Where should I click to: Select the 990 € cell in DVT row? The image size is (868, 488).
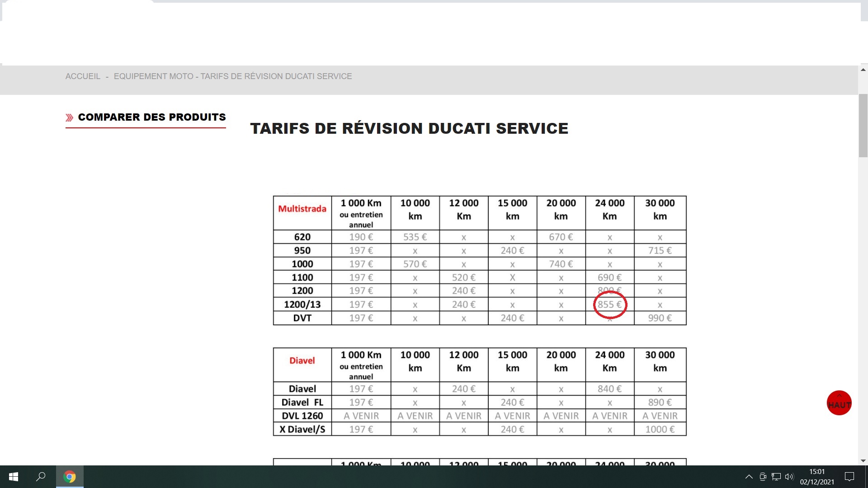pyautogui.click(x=660, y=318)
